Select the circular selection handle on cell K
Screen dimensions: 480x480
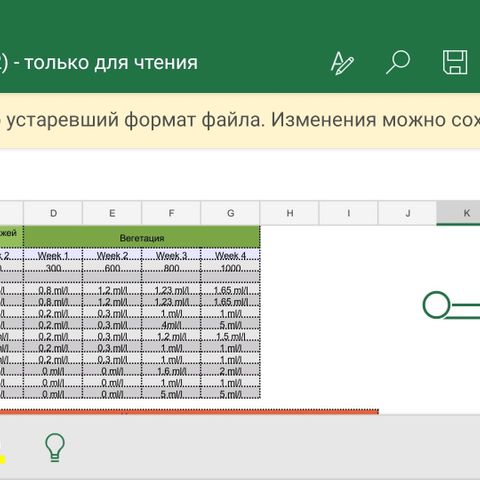coord(436,305)
